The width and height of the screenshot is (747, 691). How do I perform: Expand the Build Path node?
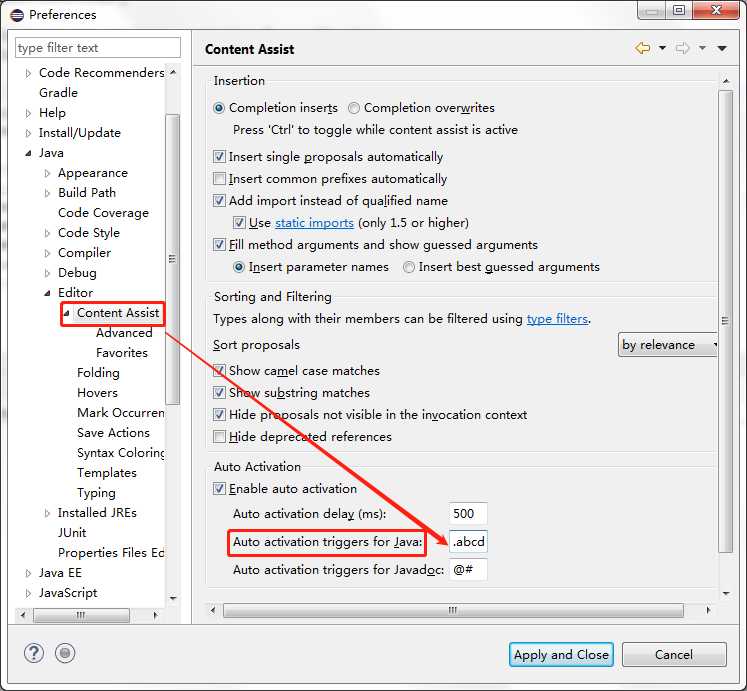47,193
